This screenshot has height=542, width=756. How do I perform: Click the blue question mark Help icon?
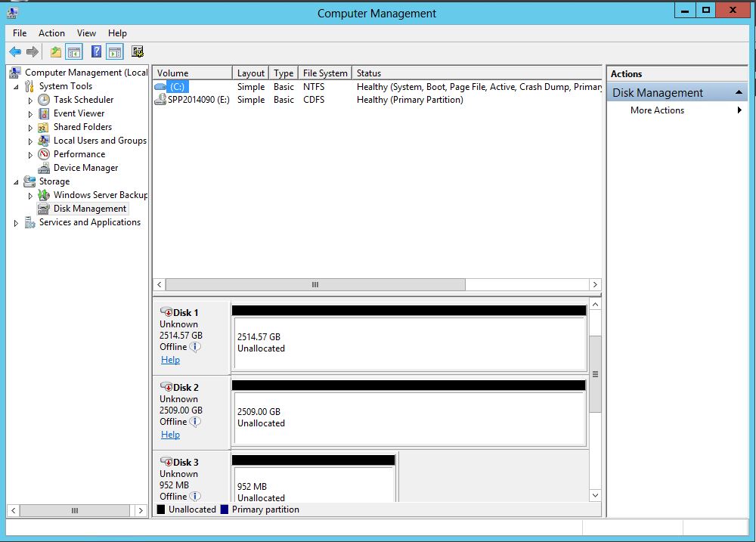pyautogui.click(x=96, y=51)
